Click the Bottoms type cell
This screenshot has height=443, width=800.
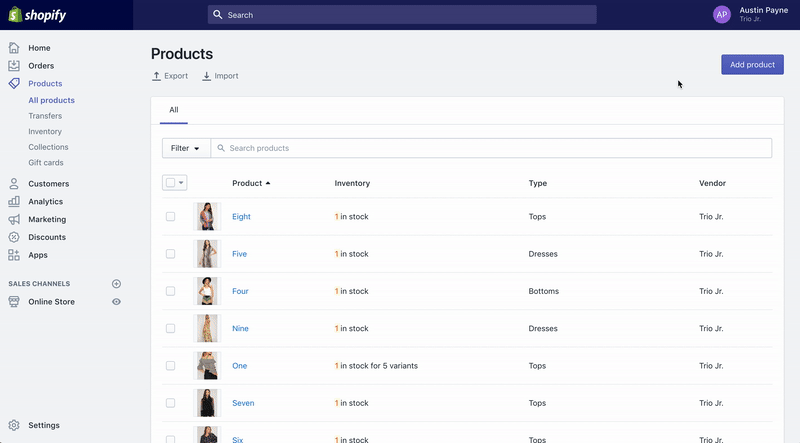[544, 291]
